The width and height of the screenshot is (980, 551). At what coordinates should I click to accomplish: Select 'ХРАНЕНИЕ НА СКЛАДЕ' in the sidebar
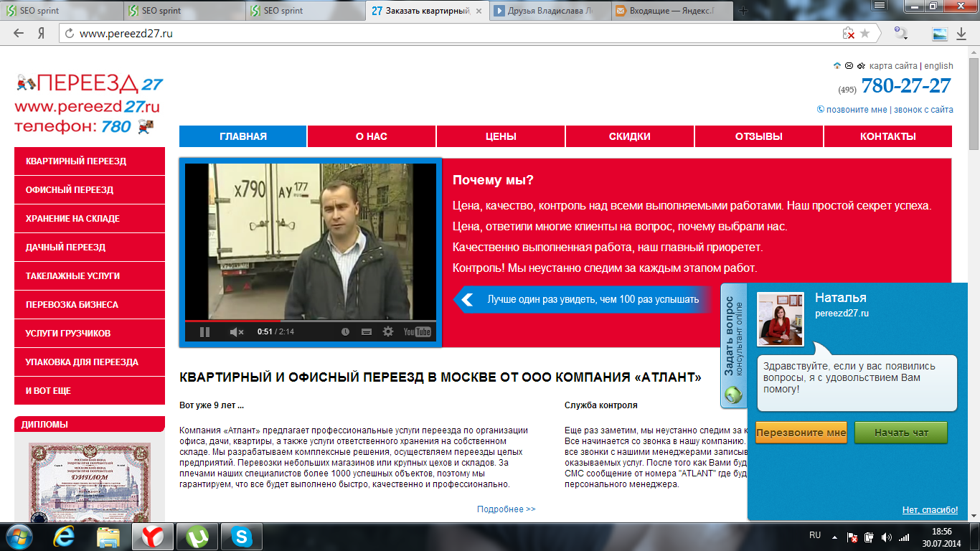pyautogui.click(x=90, y=219)
